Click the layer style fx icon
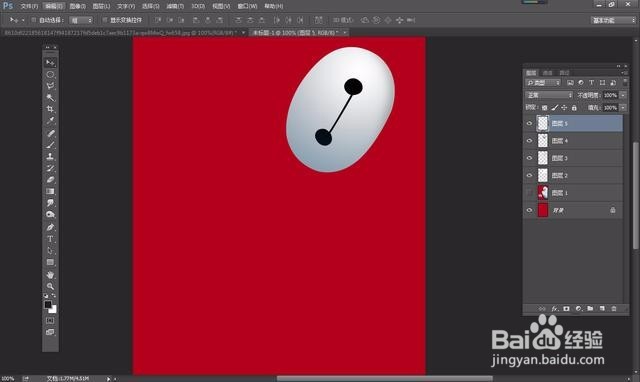 [555, 309]
